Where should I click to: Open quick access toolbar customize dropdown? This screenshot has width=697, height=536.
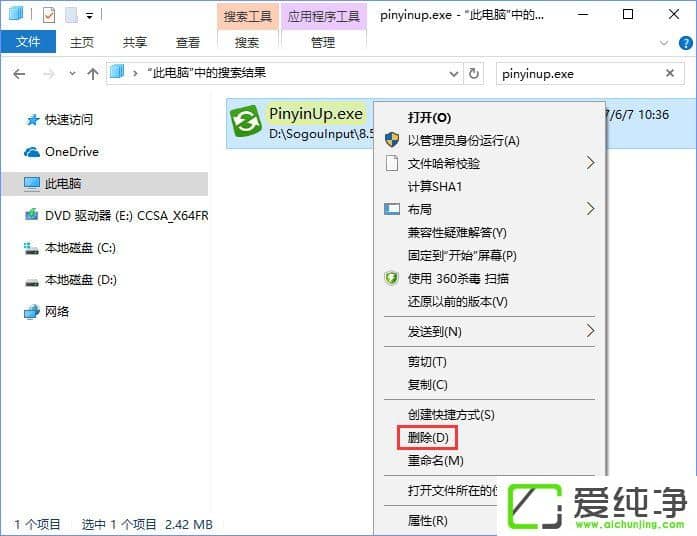(89, 16)
